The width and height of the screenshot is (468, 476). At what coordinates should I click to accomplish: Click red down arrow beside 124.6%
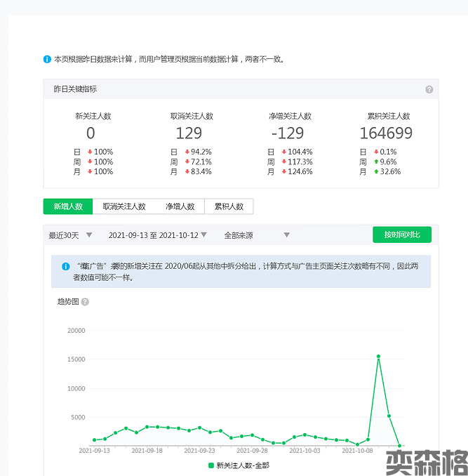[x=283, y=172]
